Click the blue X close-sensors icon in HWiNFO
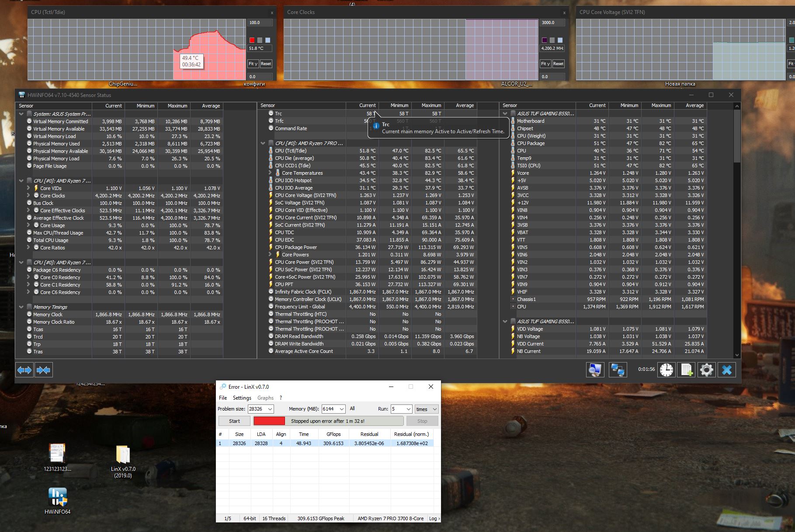The height and width of the screenshot is (532, 795). tap(727, 370)
